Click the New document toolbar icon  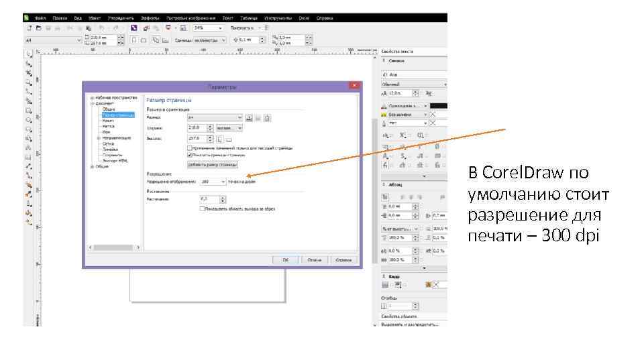(x=29, y=28)
